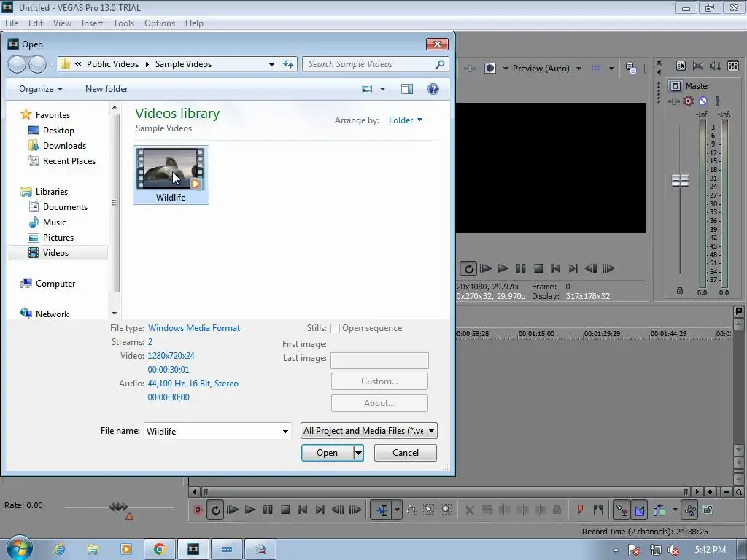This screenshot has width=747, height=560.
Task: Open the Options menu
Action: (160, 23)
